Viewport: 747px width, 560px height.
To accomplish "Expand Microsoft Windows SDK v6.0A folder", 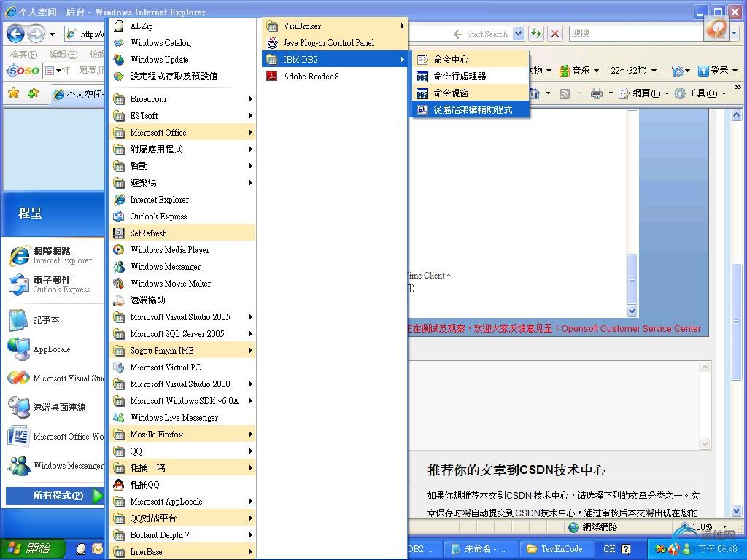I will point(182,401).
